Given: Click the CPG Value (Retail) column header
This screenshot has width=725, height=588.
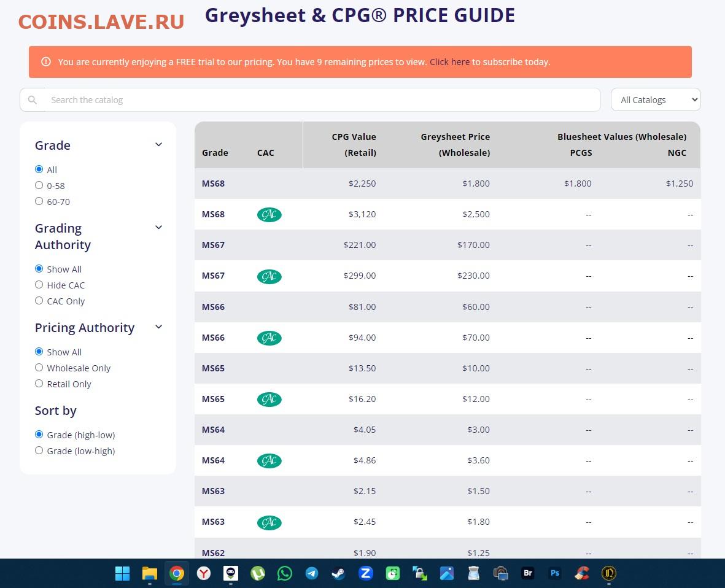Looking at the screenshot, I should pos(354,145).
